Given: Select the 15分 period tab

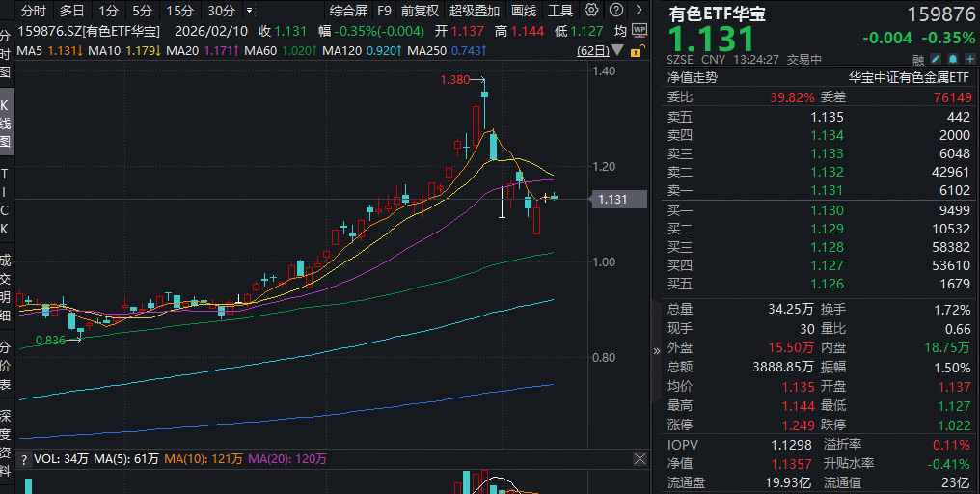Looking at the screenshot, I should pos(178,11).
